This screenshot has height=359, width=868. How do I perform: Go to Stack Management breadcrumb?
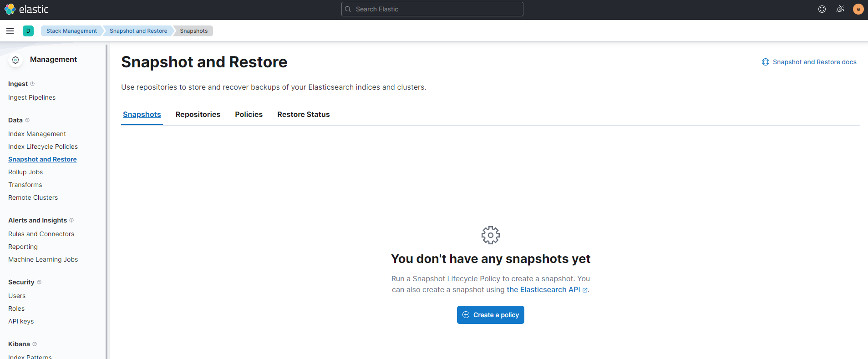[71, 31]
